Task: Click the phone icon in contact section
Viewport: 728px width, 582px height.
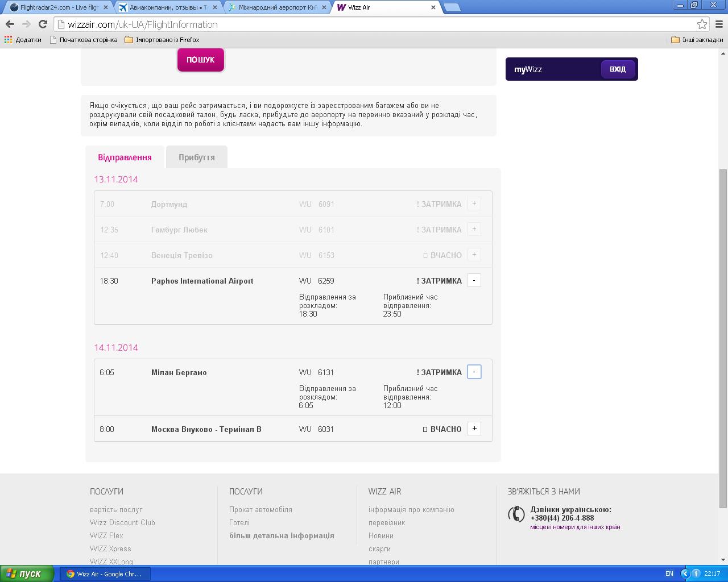Action: point(516,514)
